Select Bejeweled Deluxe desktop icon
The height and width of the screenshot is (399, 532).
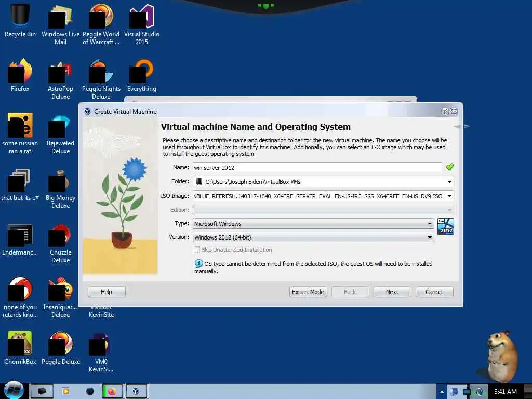(x=60, y=134)
